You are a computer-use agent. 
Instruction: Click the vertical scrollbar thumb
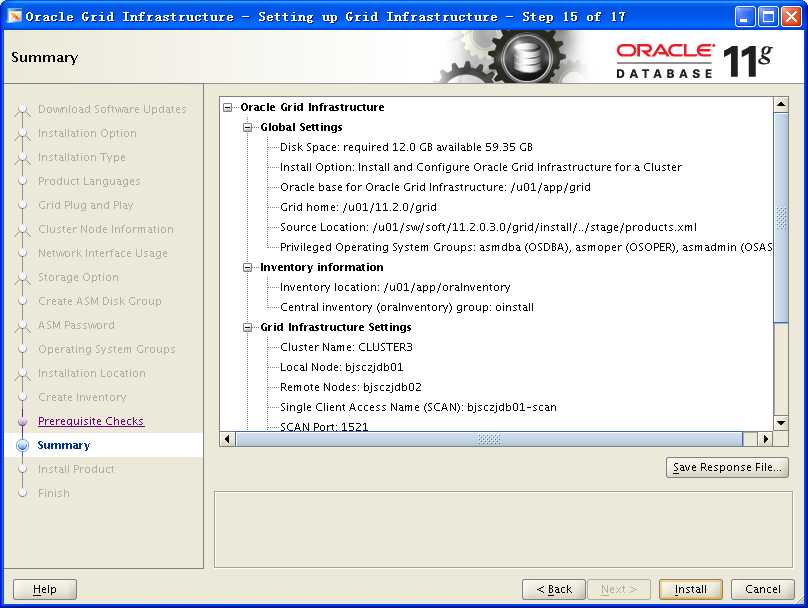point(781,217)
